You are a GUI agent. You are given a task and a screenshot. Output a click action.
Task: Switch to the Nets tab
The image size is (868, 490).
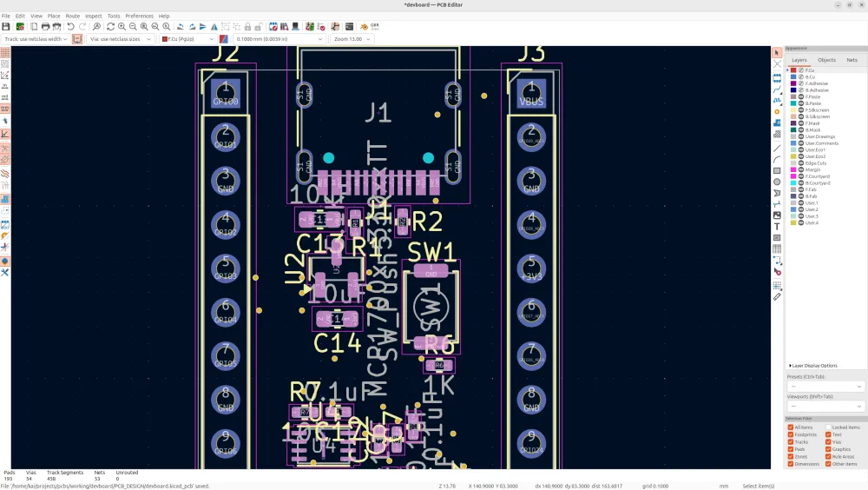pos(852,60)
